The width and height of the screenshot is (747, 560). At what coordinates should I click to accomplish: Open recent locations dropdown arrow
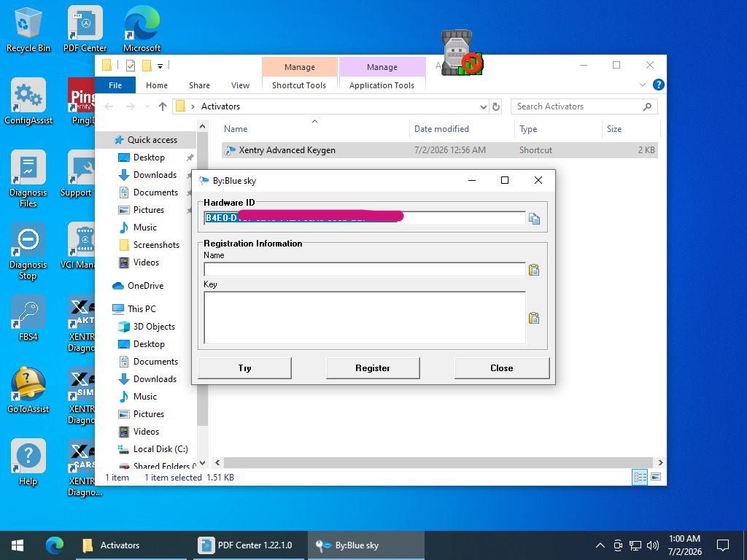[x=147, y=106]
